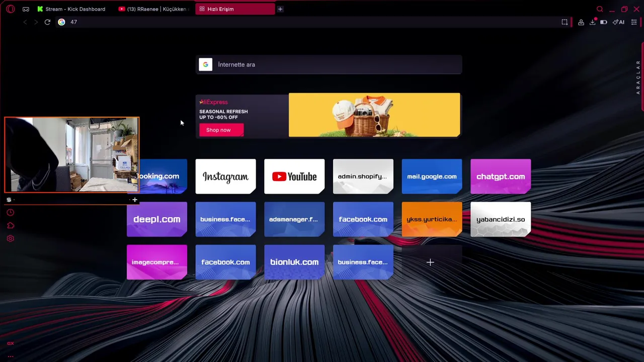Open the sidebar three-dots menu

coord(10,356)
